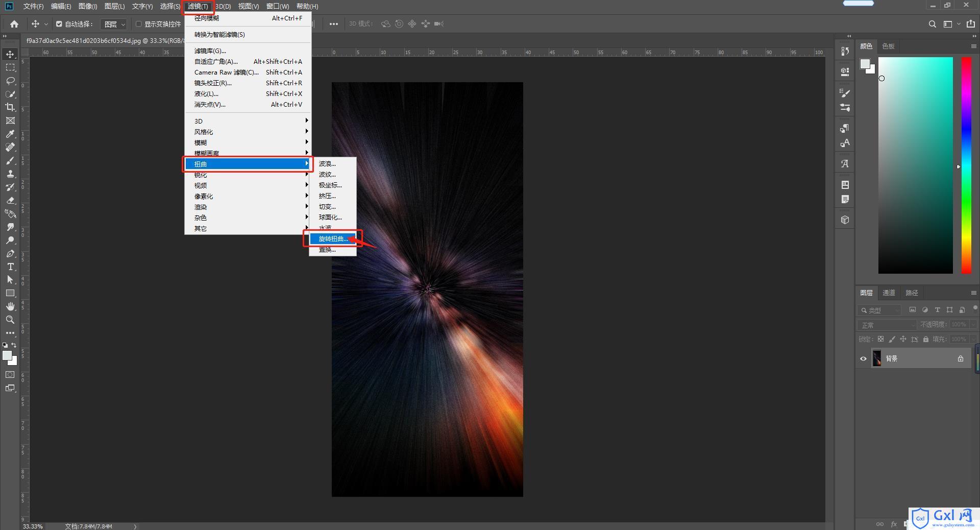Choose 滤镜库 from the filter menu
The image size is (980, 530).
(x=248, y=51)
